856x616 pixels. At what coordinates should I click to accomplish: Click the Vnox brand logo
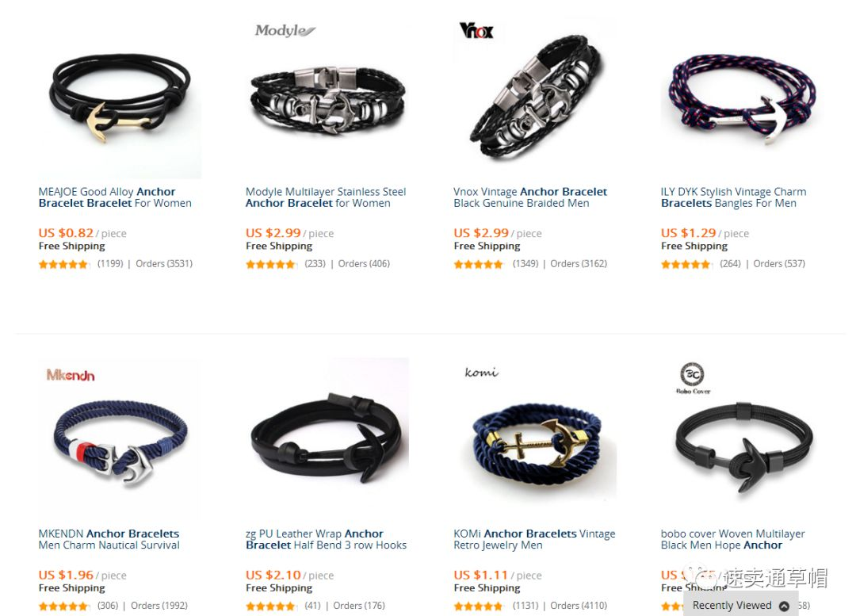(476, 31)
